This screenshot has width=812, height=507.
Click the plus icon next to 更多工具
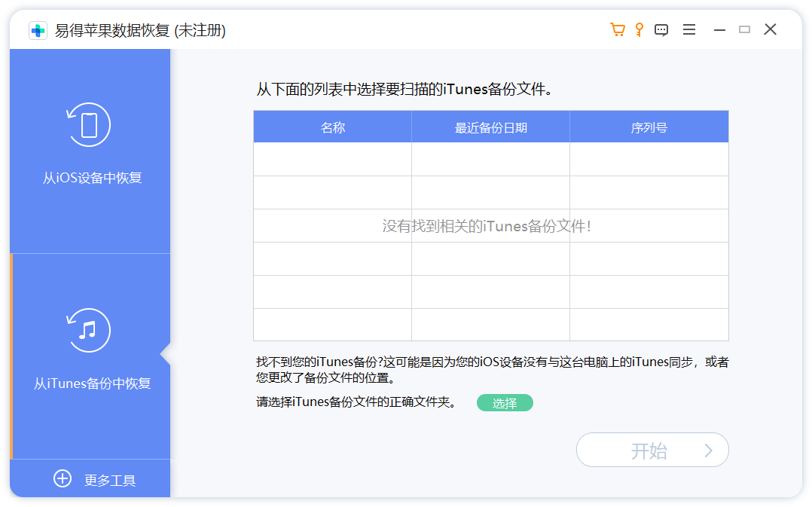[x=62, y=478]
